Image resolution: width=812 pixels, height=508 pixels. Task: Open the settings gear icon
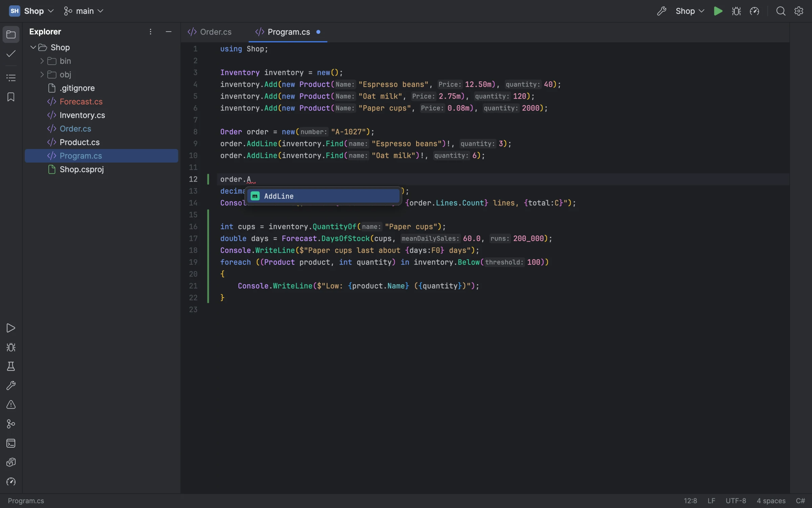click(x=799, y=11)
